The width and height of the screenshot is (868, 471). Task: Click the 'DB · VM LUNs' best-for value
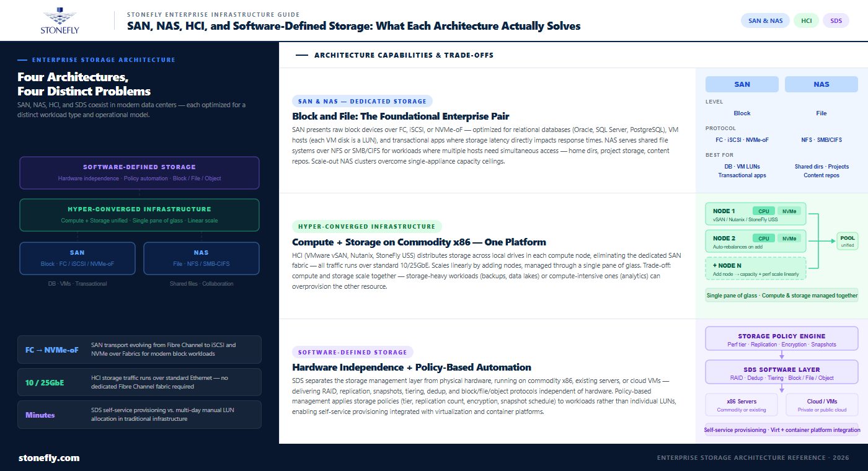742,167
